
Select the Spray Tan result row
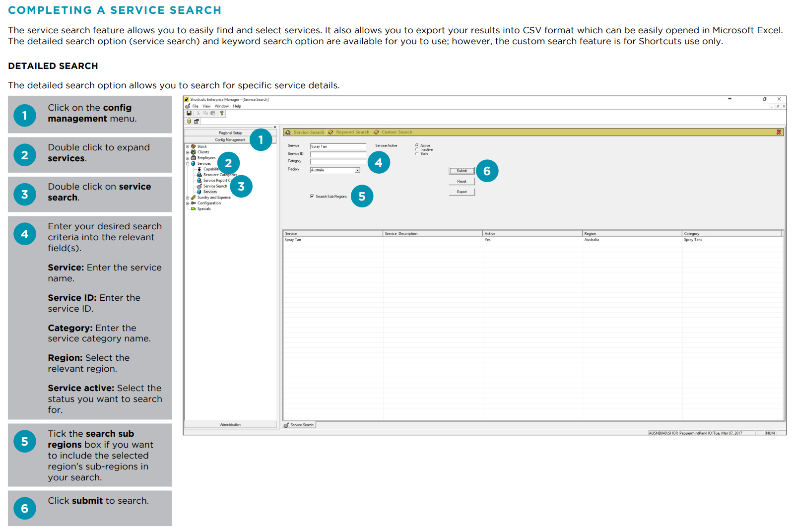(533, 240)
